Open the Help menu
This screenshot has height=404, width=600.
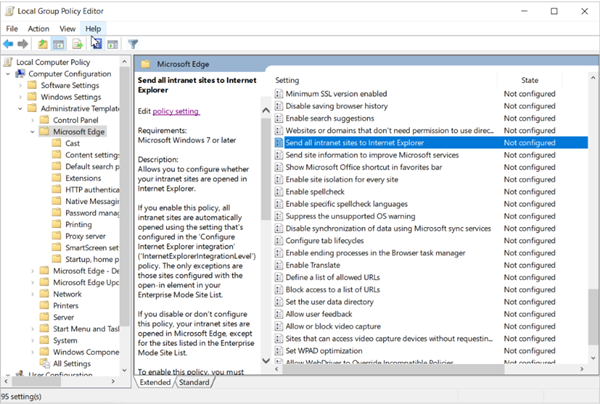pyautogui.click(x=93, y=29)
